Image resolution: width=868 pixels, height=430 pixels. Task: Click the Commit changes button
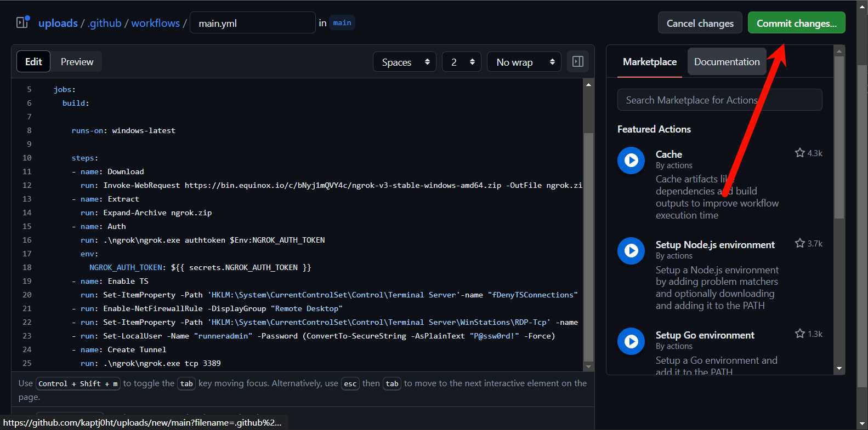[x=797, y=23]
